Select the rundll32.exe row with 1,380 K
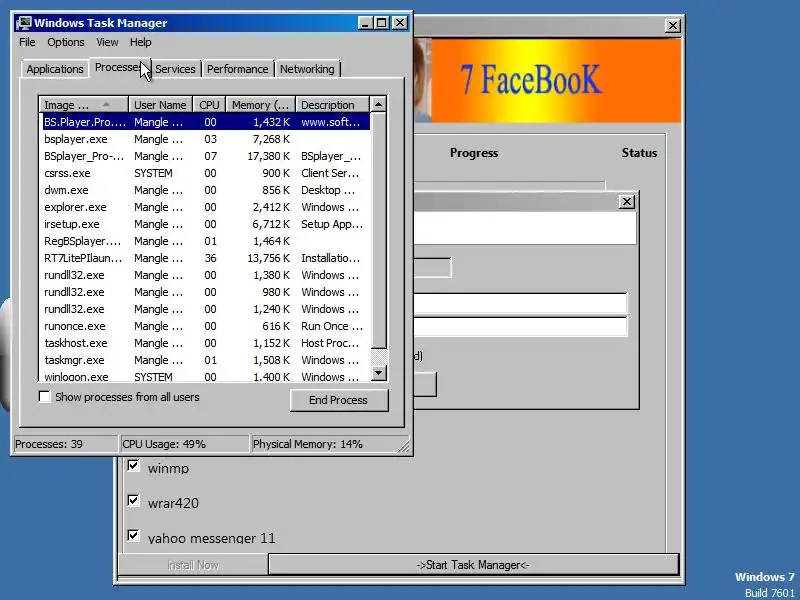Viewport: 800px width, 600px height. [x=205, y=275]
